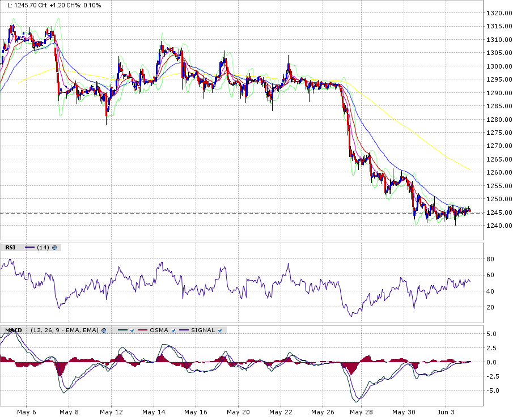The width and height of the screenshot is (517, 420).
Task: Open RSI indicator settings globe icon
Action: pyautogui.click(x=54, y=247)
